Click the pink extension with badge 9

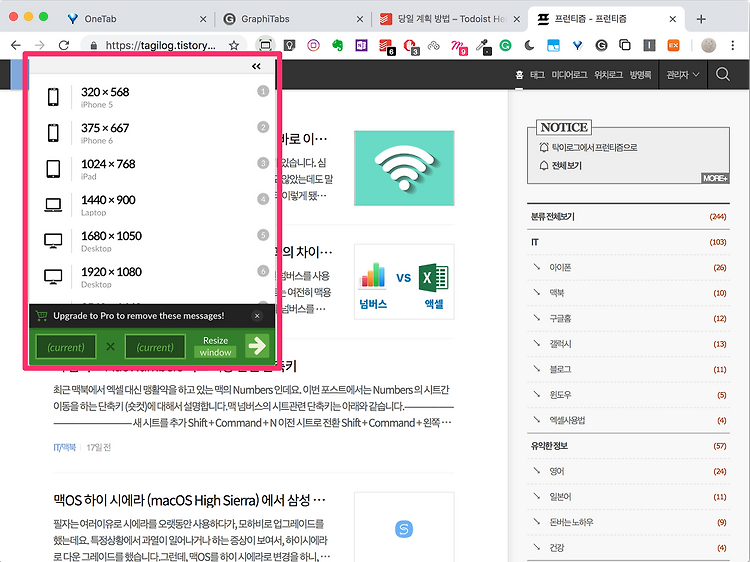458,46
